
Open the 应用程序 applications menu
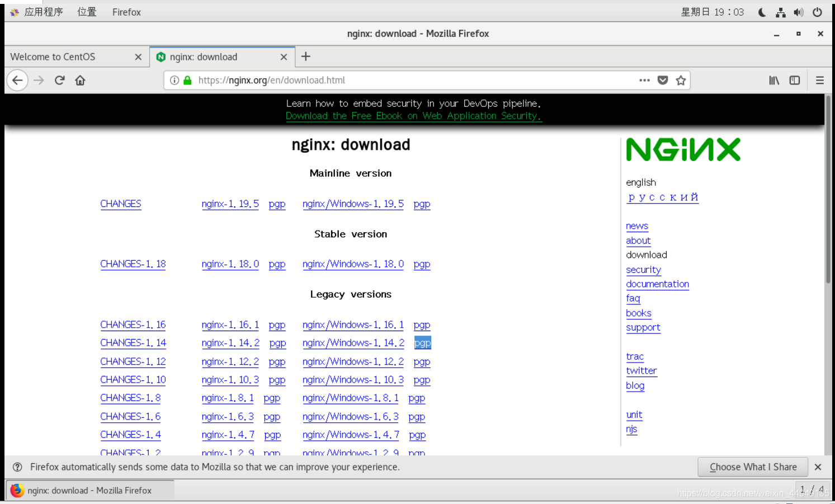[37, 12]
